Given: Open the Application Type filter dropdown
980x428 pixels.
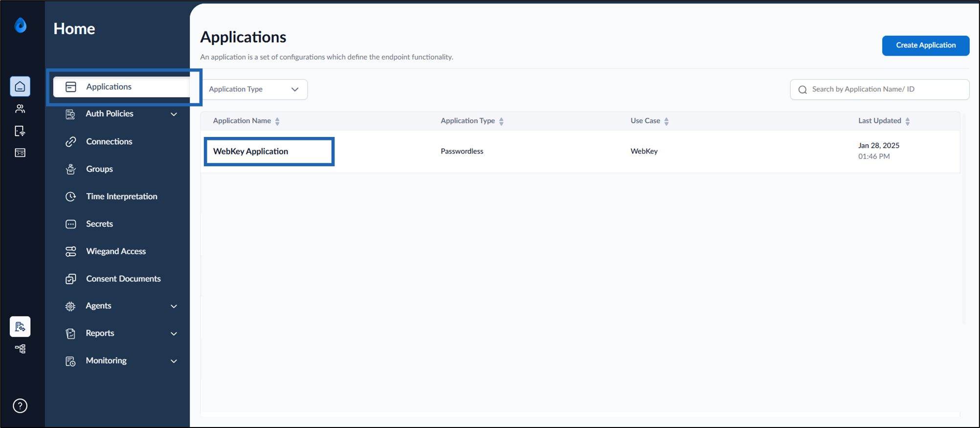Looking at the screenshot, I should [x=254, y=90].
